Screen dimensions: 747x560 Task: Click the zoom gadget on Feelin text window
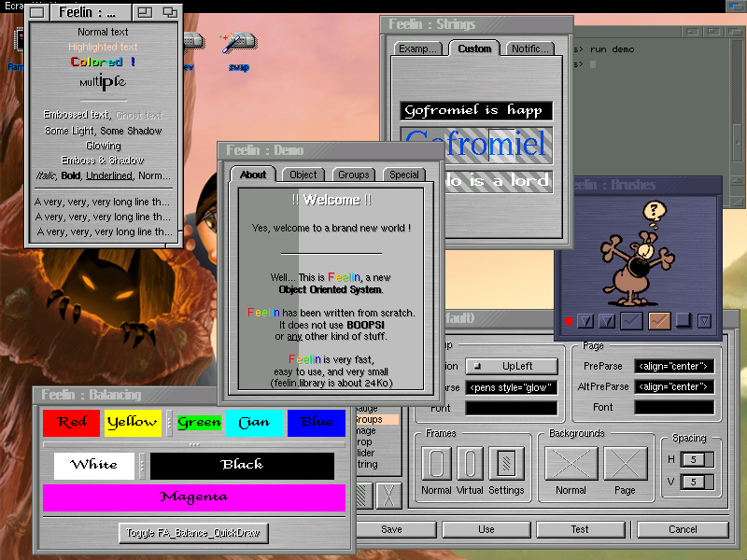(145, 12)
